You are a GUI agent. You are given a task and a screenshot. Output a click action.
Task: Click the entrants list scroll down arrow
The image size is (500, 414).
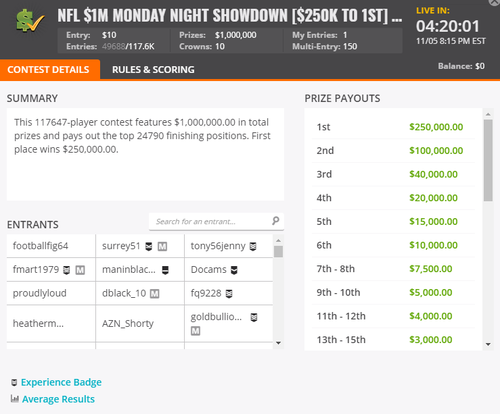[279, 343]
